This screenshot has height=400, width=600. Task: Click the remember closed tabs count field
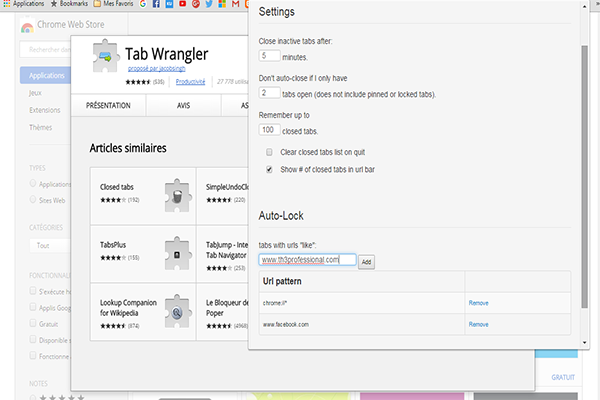pos(269,130)
